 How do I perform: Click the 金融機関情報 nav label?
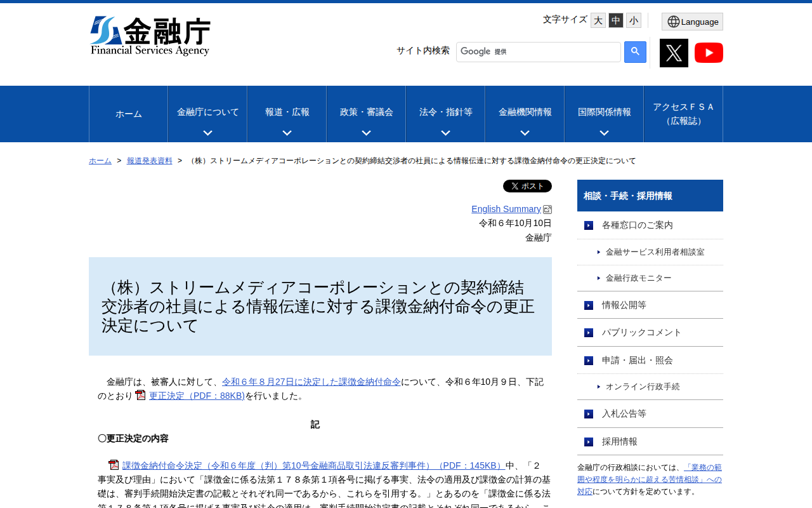click(525, 112)
